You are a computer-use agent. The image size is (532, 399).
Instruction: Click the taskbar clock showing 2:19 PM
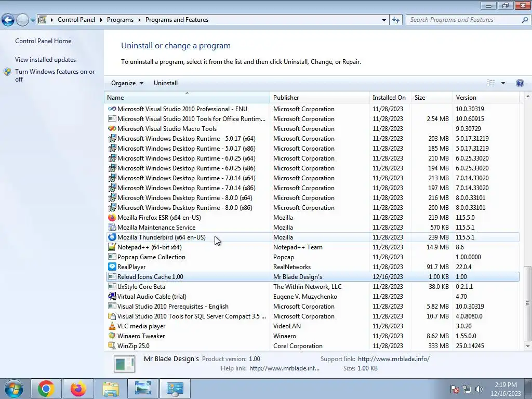(x=506, y=389)
